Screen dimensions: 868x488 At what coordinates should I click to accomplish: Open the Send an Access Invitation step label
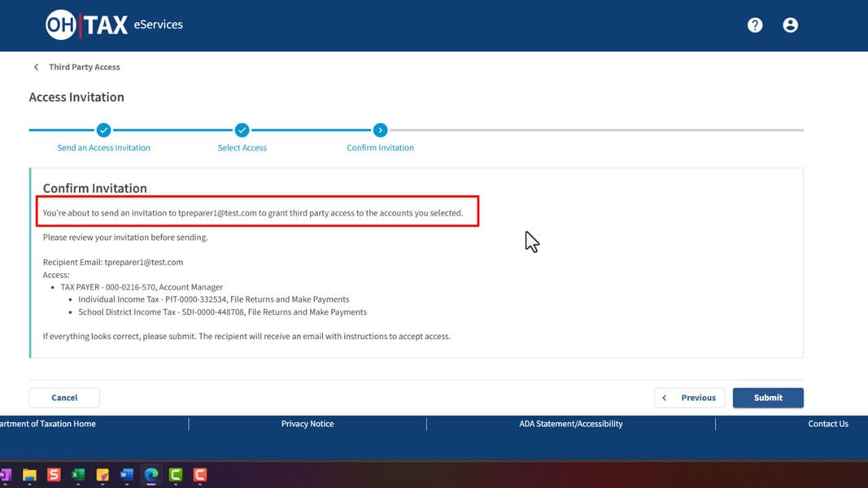[x=103, y=148]
